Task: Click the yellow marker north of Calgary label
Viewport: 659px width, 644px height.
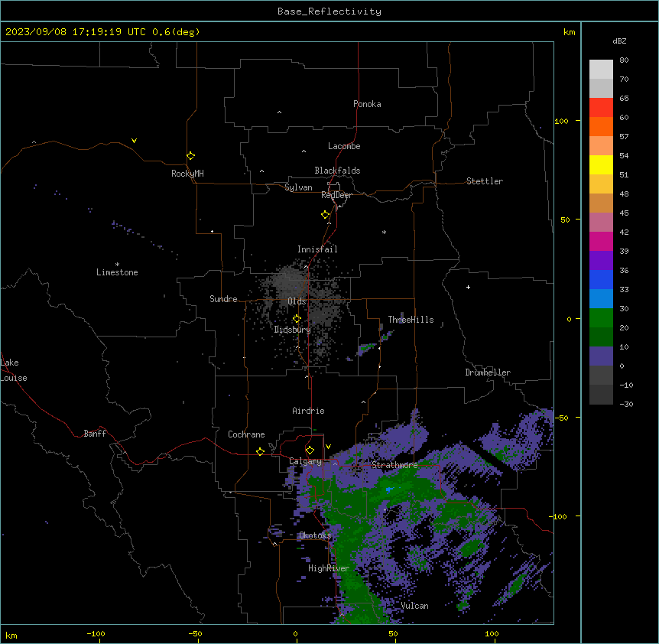Action: 310,450
